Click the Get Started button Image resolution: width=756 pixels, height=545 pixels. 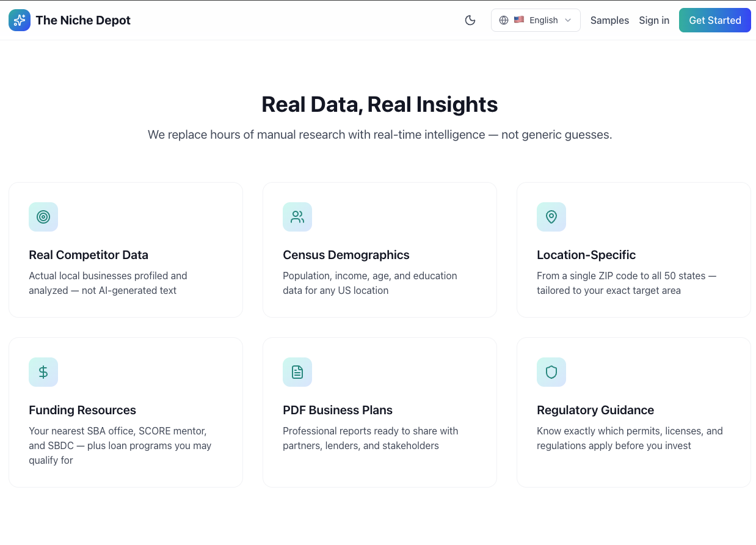point(714,20)
